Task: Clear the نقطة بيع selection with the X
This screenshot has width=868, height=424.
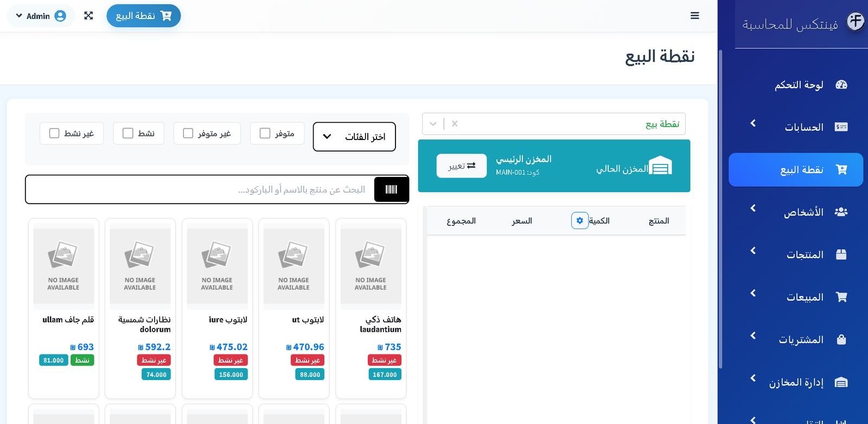Action: coord(455,124)
